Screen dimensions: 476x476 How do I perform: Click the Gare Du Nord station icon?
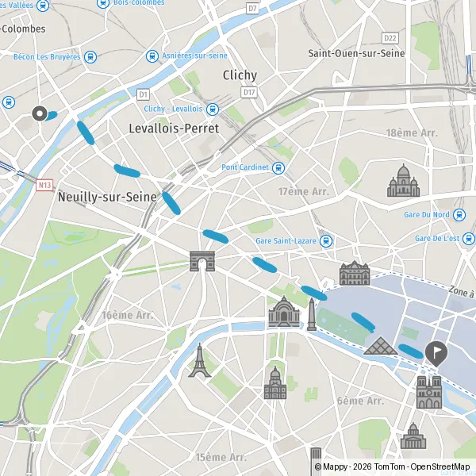[x=459, y=215]
